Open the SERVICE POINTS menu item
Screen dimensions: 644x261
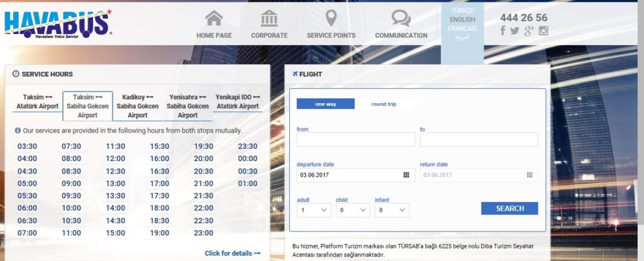point(331,35)
